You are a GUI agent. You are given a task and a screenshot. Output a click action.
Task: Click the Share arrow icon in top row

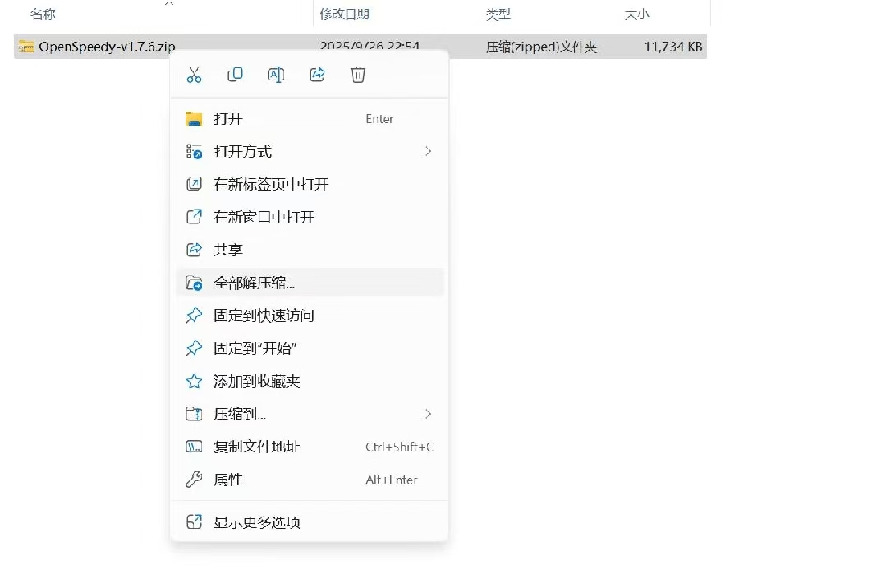point(317,75)
